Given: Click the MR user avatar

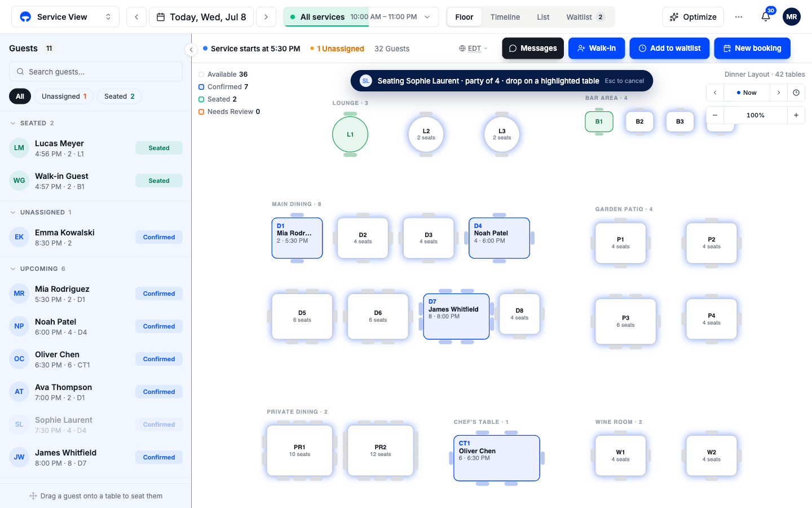Looking at the screenshot, I should coord(792,17).
